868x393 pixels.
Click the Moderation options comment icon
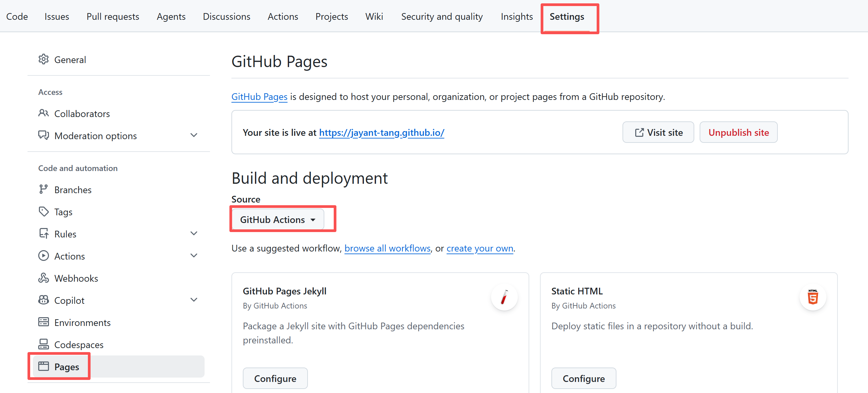point(44,135)
